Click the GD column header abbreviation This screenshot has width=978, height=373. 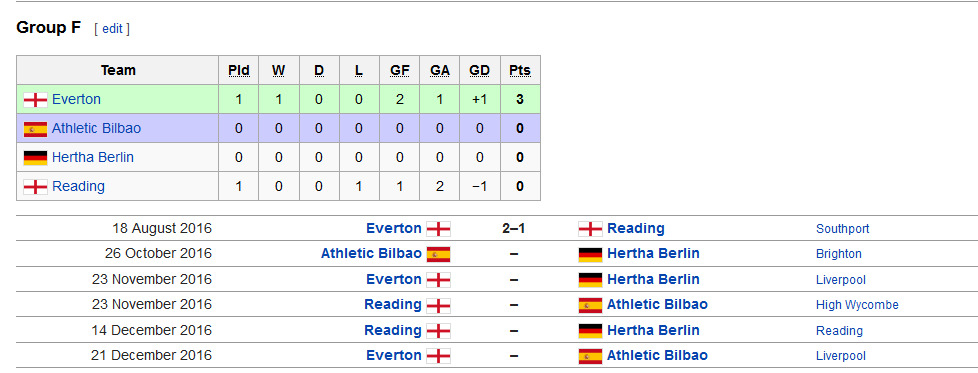point(479,70)
